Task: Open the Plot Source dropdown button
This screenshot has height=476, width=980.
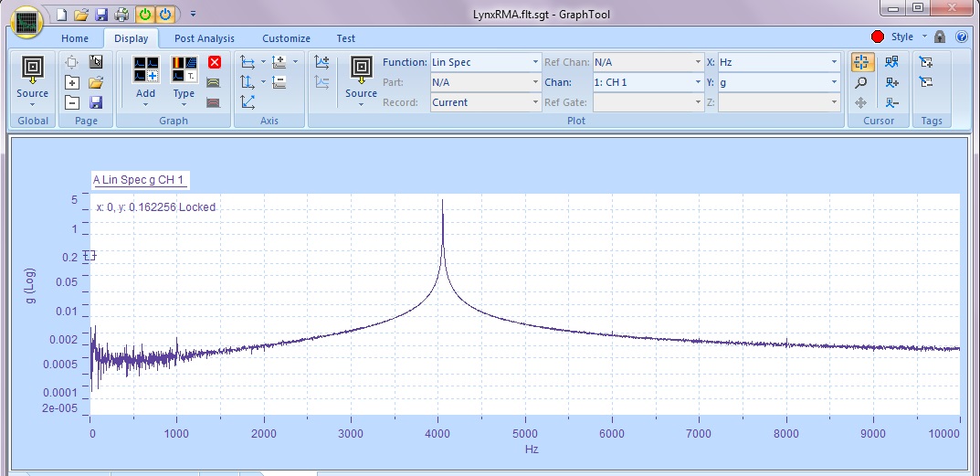Action: coord(362,81)
